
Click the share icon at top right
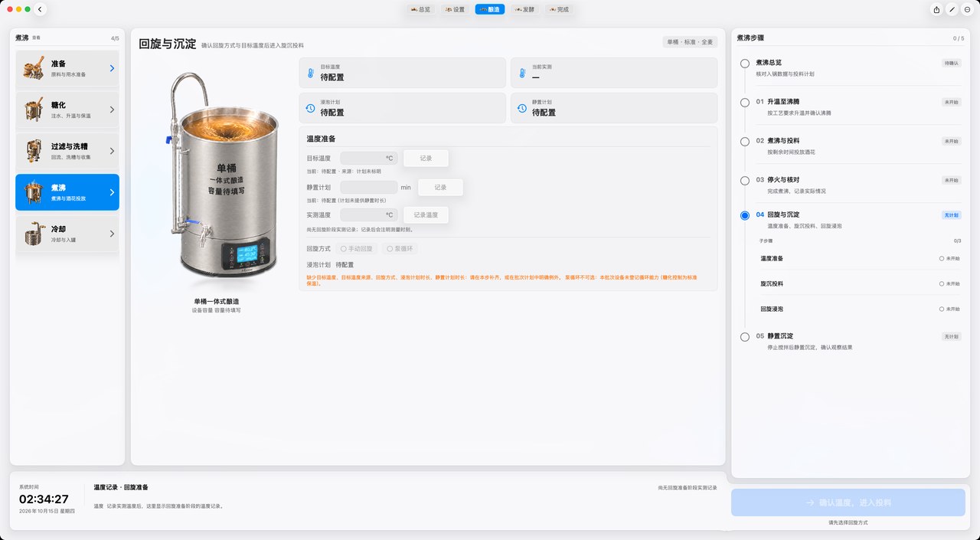tap(936, 9)
